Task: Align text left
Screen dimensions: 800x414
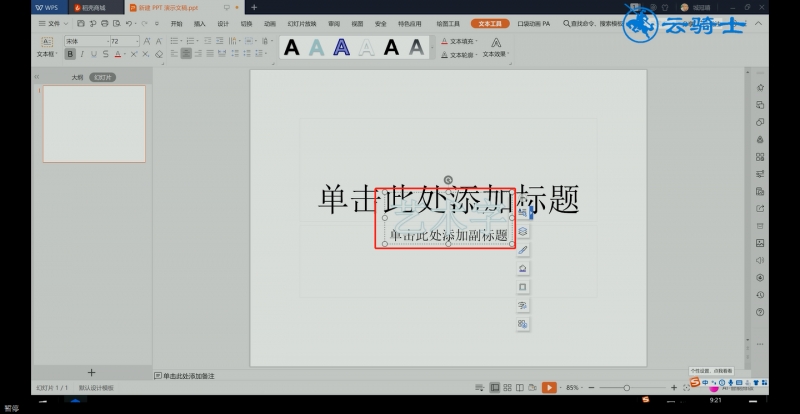Action: (174, 54)
